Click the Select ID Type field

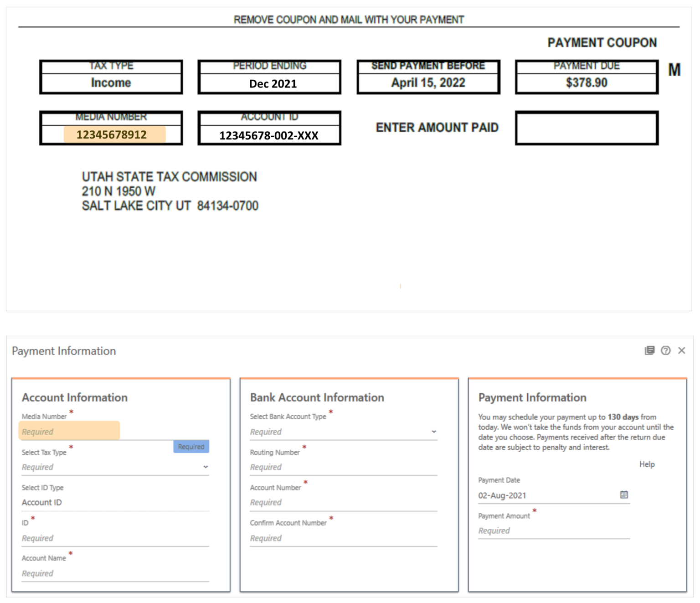(x=115, y=502)
